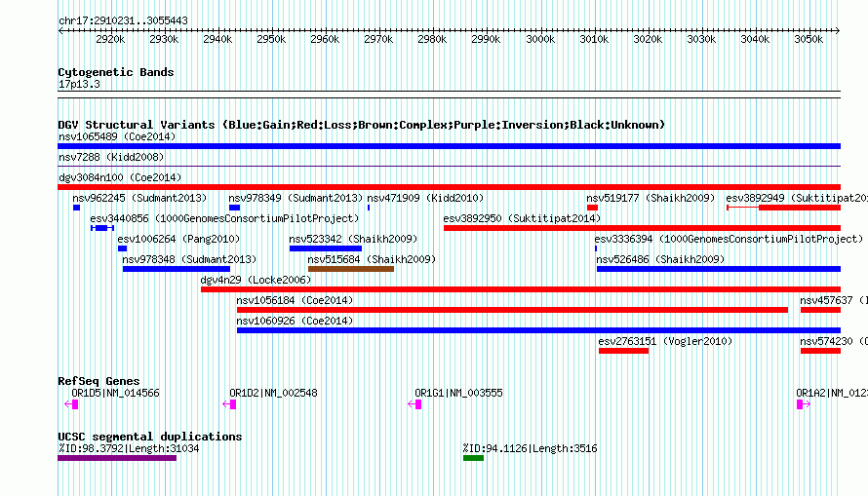This screenshot has width=868, height=496.
Task: Click the 2960k ruler position label
Action: click(x=325, y=39)
